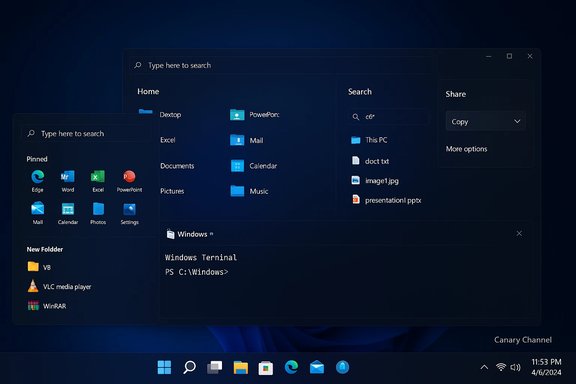This screenshot has height=384, width=576.
Task: Open Edge from the Pinned apps
Action: coord(37,181)
